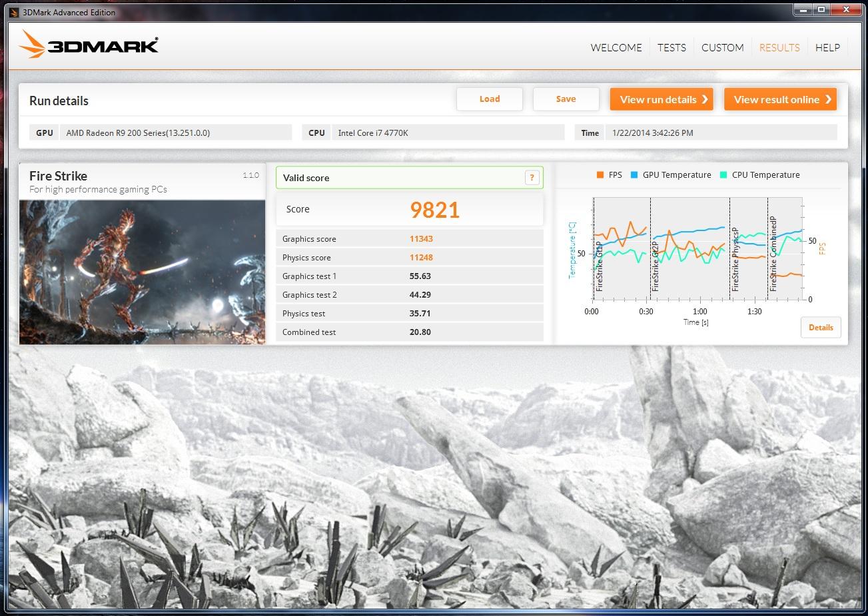This screenshot has width=868, height=616.
Task: Click the Load button
Action: (490, 99)
